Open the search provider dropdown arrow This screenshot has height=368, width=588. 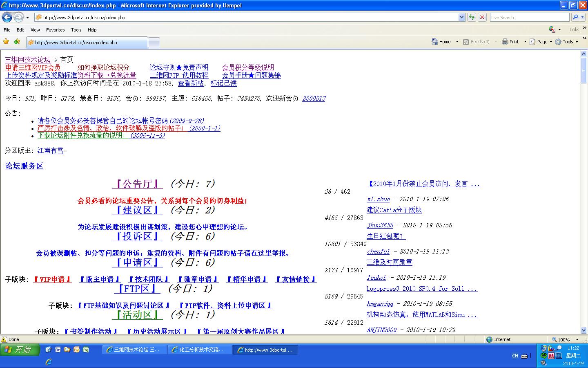point(583,17)
